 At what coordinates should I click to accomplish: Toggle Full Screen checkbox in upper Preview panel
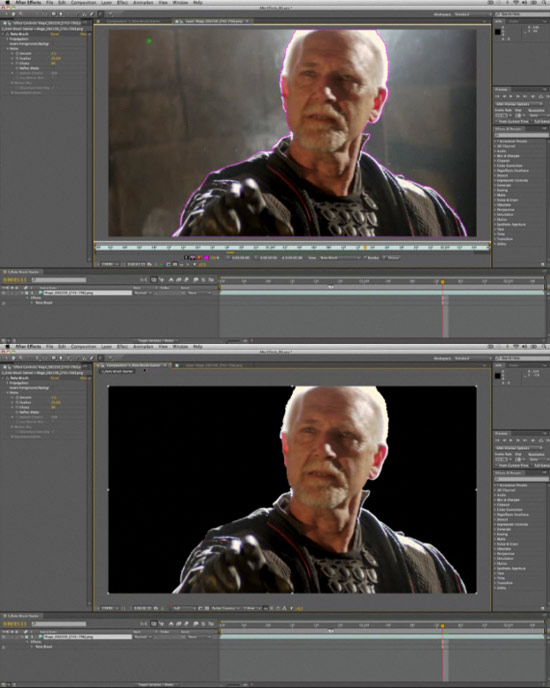(x=532, y=121)
